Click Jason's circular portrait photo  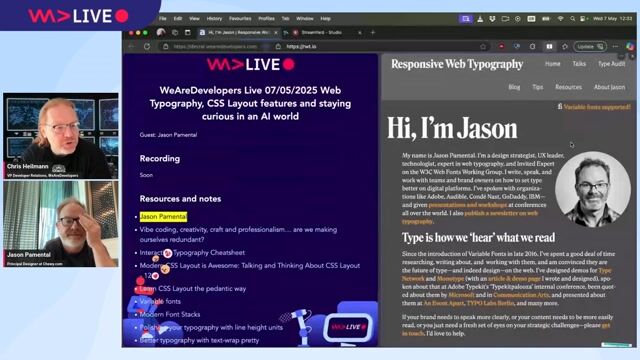[593, 189]
